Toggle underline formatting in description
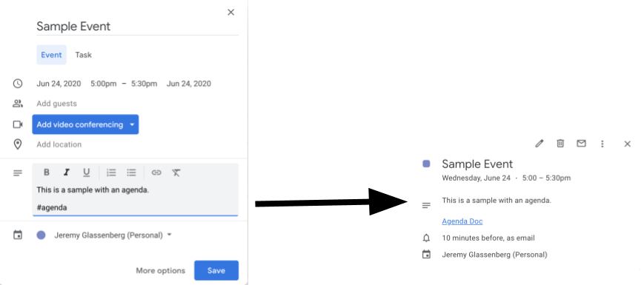Screen dimensions: 644x285 (x=86, y=172)
